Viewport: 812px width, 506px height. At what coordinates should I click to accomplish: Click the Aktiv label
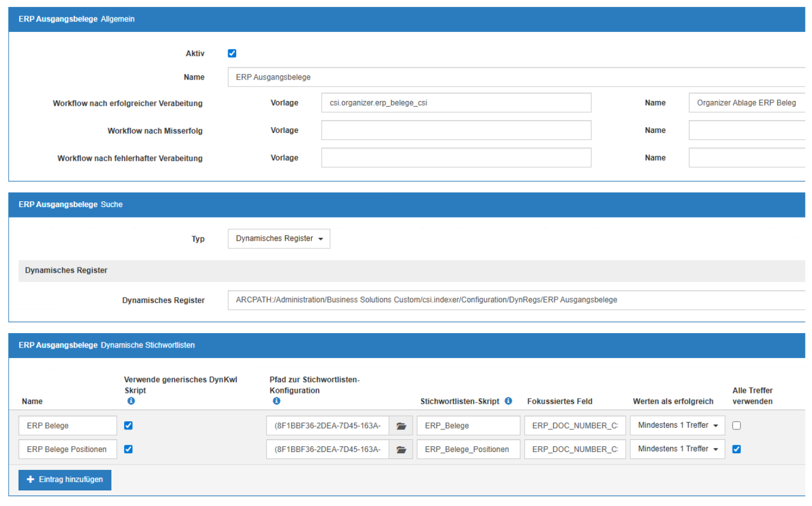195,53
